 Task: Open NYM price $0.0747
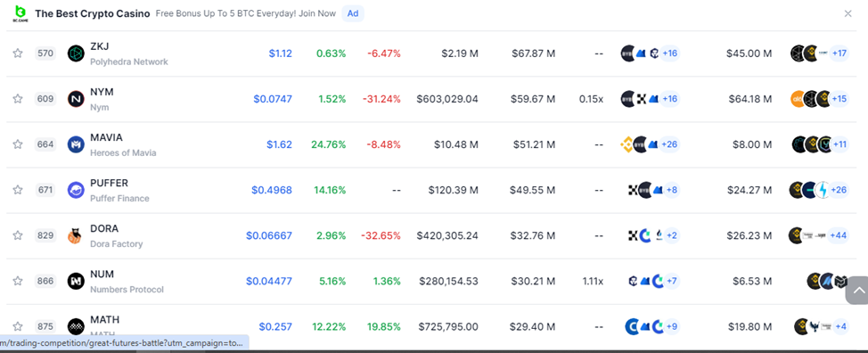(273, 98)
